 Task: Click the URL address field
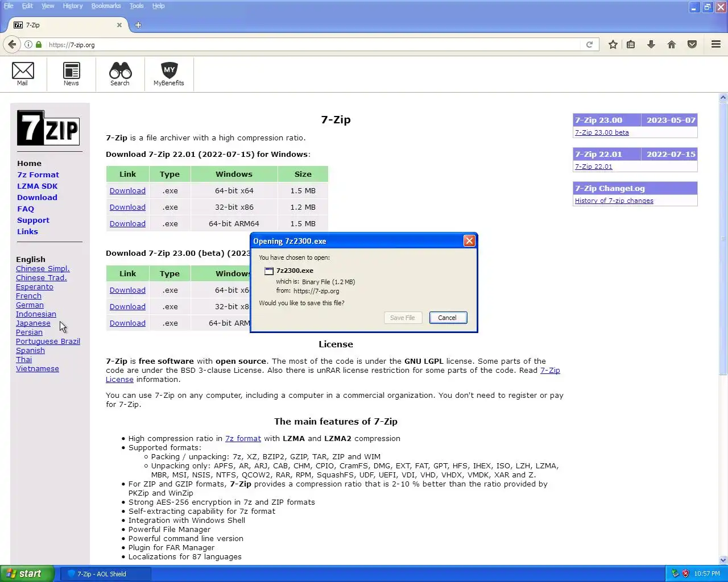click(x=313, y=44)
